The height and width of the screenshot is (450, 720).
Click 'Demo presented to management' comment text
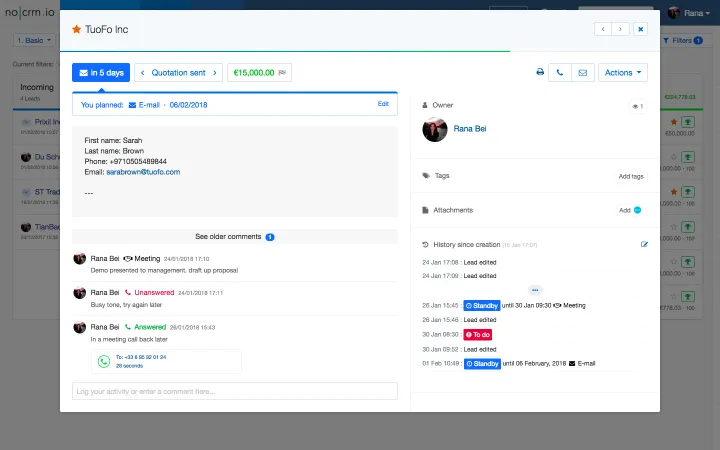[x=164, y=270]
